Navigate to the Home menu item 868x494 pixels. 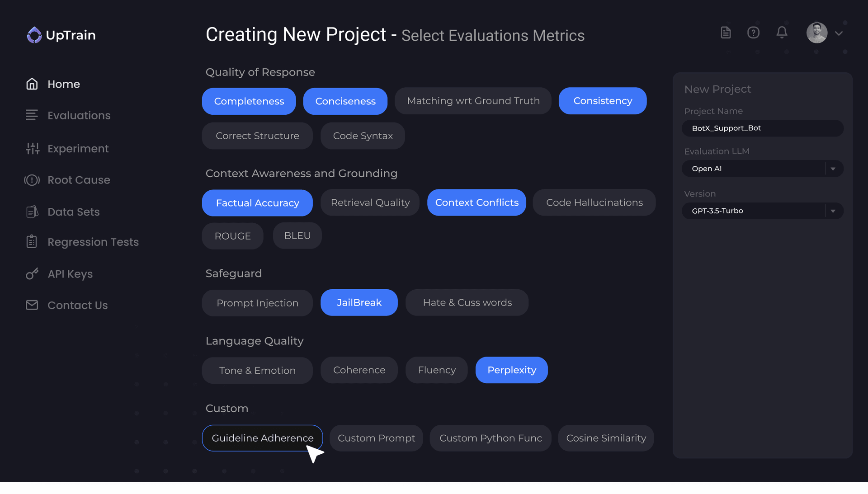(x=63, y=84)
